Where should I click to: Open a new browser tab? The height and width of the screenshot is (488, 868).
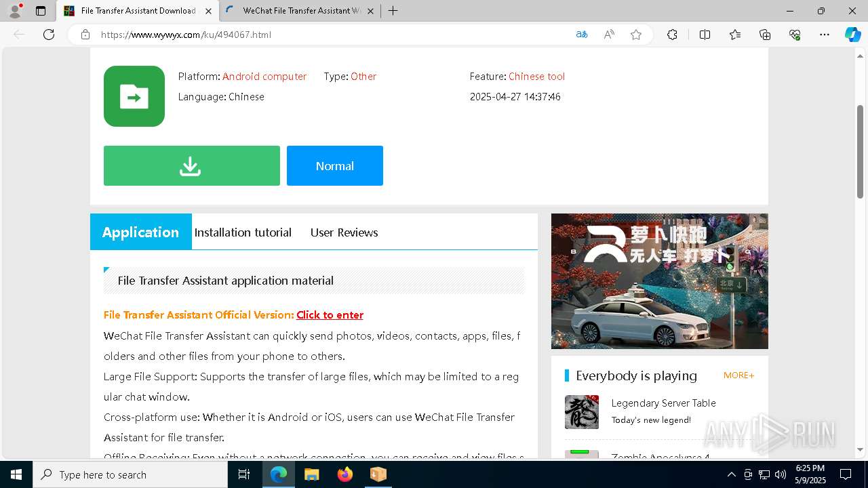click(393, 11)
